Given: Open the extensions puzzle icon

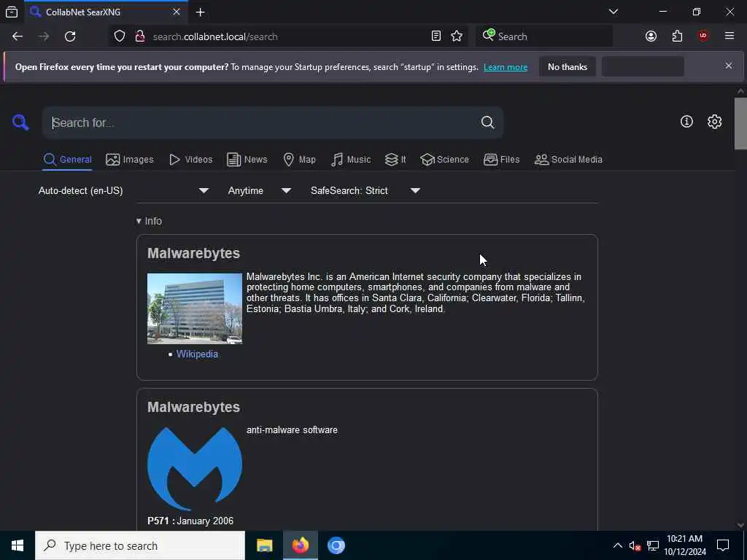Looking at the screenshot, I should pyautogui.click(x=677, y=36).
